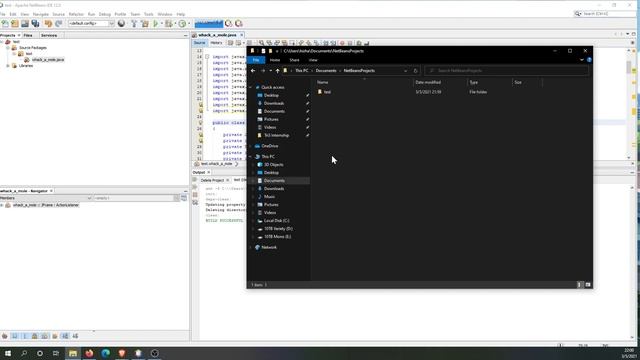This screenshot has width=640, height=360.
Task: Toggle Show Fields filter in Navigator
Action: pyautogui.click(x=15, y=336)
